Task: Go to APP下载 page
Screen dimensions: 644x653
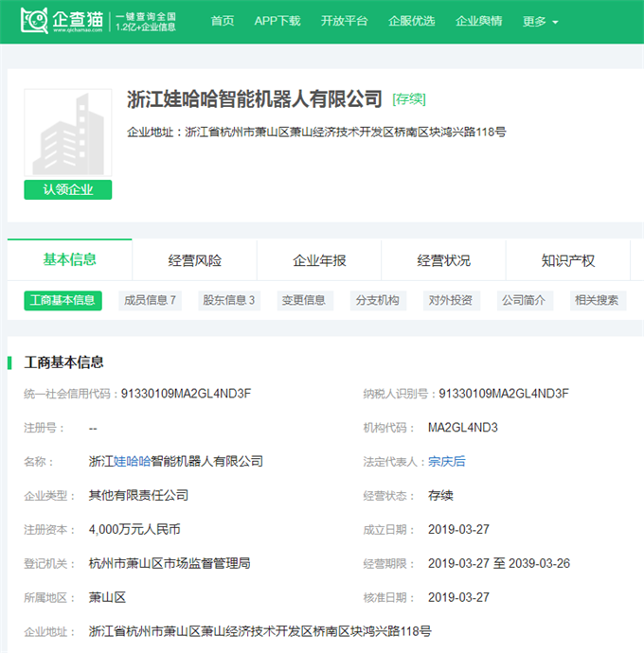Action: point(277,21)
